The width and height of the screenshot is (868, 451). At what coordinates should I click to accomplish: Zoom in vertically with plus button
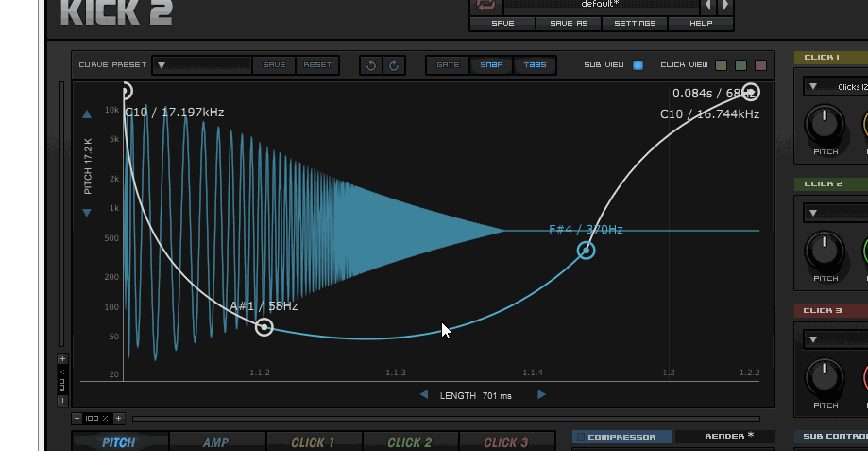point(62,359)
